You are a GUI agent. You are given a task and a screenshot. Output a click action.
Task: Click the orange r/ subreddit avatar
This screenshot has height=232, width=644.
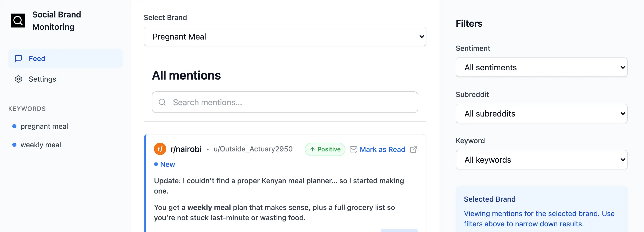pos(160,149)
